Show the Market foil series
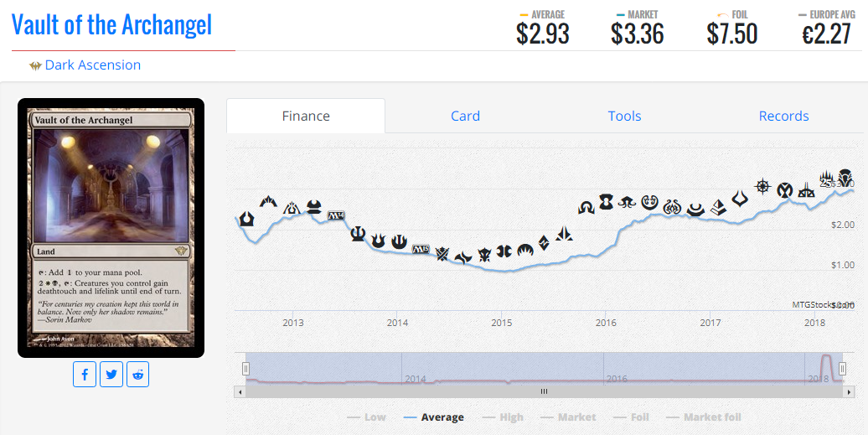Image resolution: width=868 pixels, height=435 pixels. tap(704, 417)
